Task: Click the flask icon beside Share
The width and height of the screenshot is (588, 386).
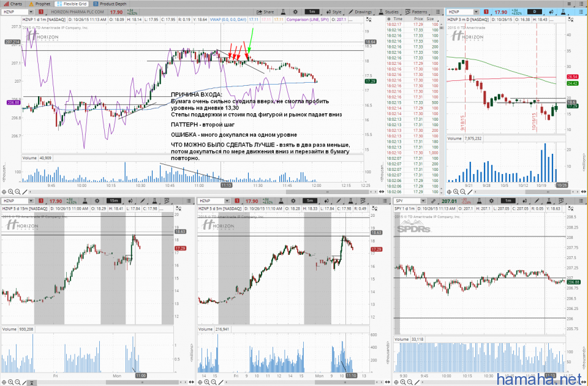Action: [283, 12]
